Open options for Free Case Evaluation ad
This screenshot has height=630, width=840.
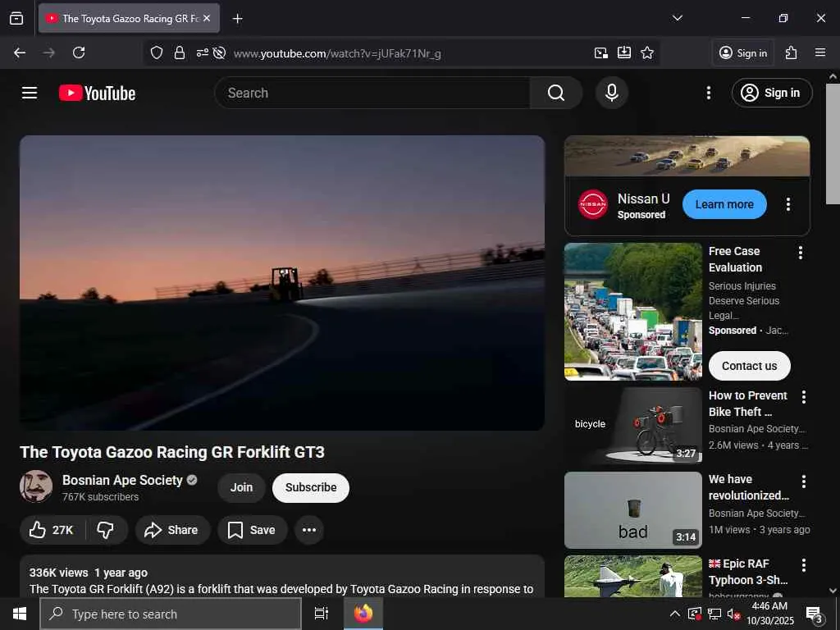801,253
